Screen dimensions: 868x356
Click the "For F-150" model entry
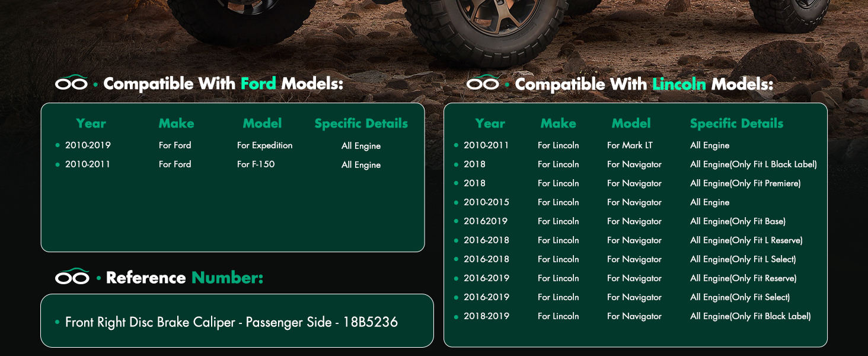[x=256, y=164]
